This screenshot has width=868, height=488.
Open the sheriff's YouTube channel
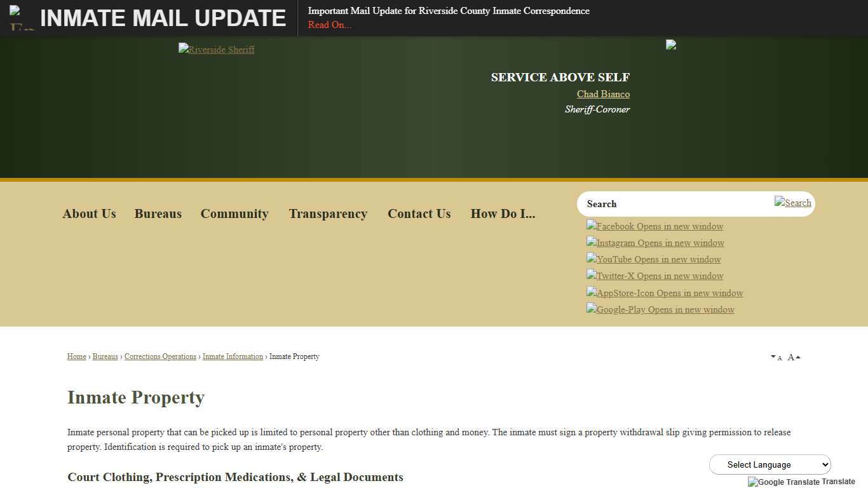click(x=653, y=259)
